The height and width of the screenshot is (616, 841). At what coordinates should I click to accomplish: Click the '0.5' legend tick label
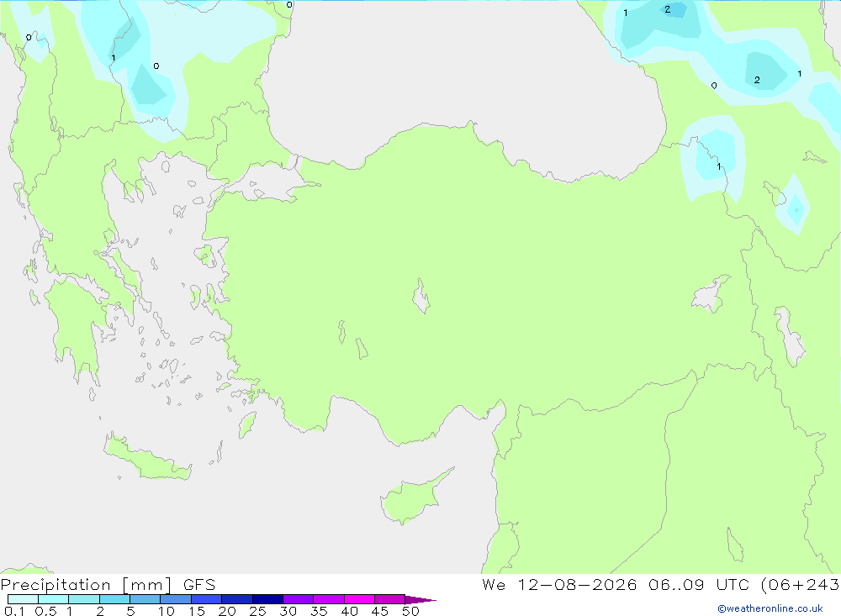pyautogui.click(x=45, y=611)
